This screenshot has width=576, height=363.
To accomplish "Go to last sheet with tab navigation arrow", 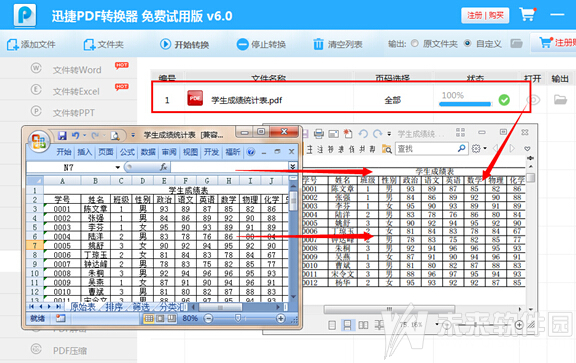I will [x=58, y=307].
